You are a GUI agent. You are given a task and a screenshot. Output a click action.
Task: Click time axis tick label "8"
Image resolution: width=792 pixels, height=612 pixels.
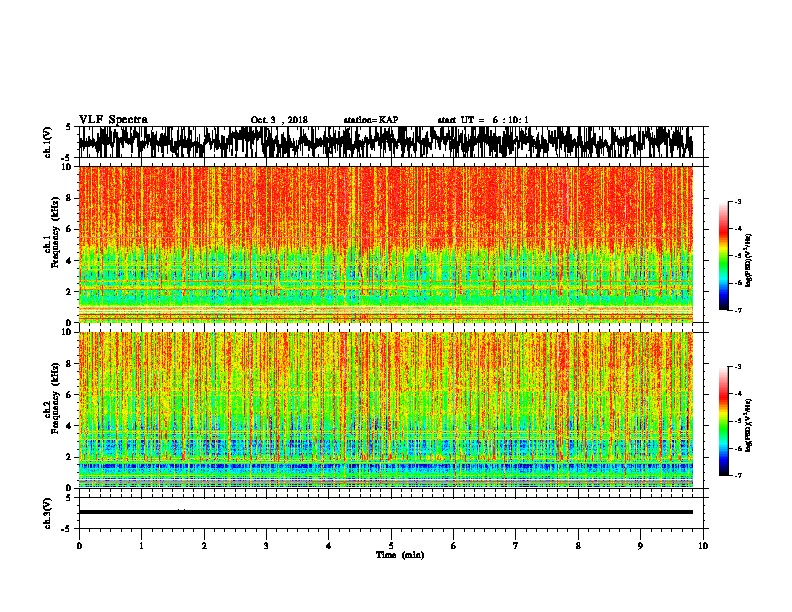click(578, 546)
